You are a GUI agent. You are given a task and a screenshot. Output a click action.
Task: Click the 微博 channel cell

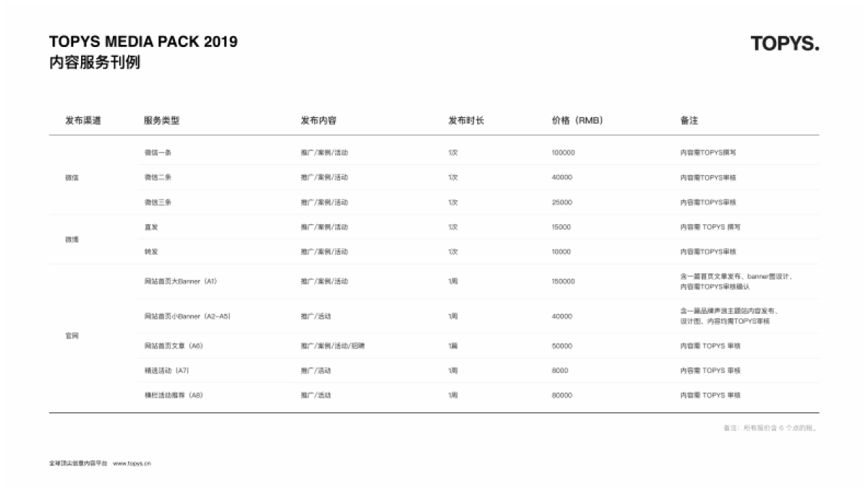click(x=72, y=239)
